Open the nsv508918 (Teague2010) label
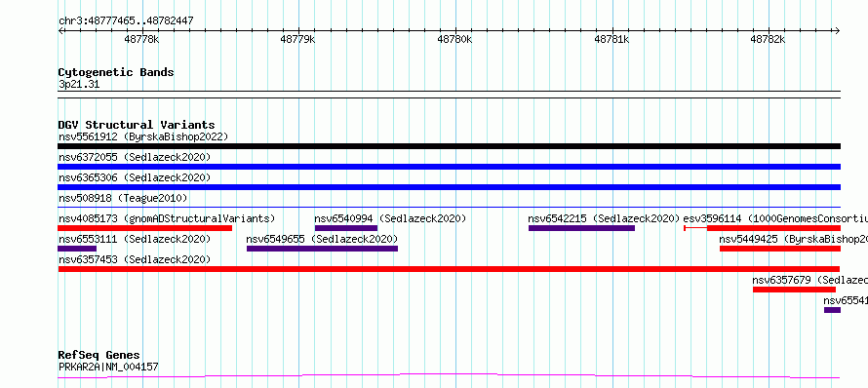 tap(123, 198)
